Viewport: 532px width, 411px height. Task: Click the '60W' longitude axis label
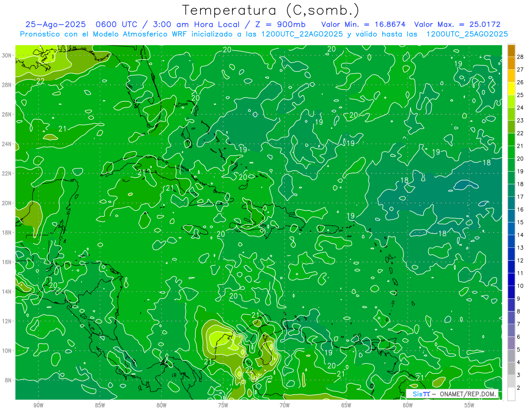407,405
